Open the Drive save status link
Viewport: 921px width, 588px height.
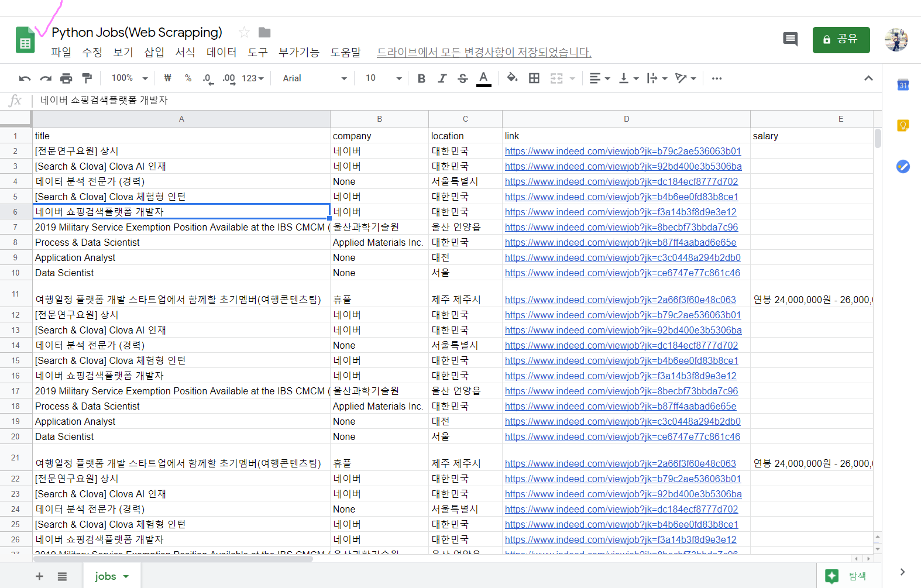tap(484, 52)
